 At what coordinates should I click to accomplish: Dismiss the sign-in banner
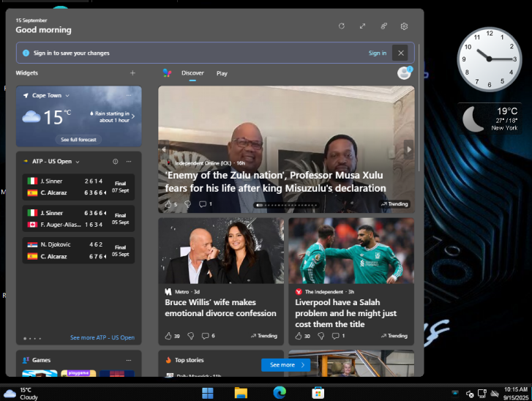tap(400, 53)
